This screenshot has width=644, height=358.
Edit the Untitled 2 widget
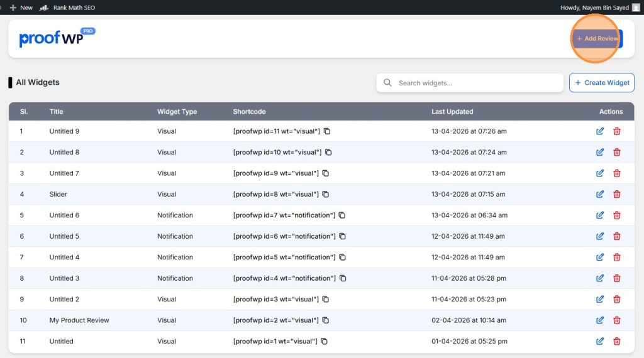pyautogui.click(x=599, y=300)
